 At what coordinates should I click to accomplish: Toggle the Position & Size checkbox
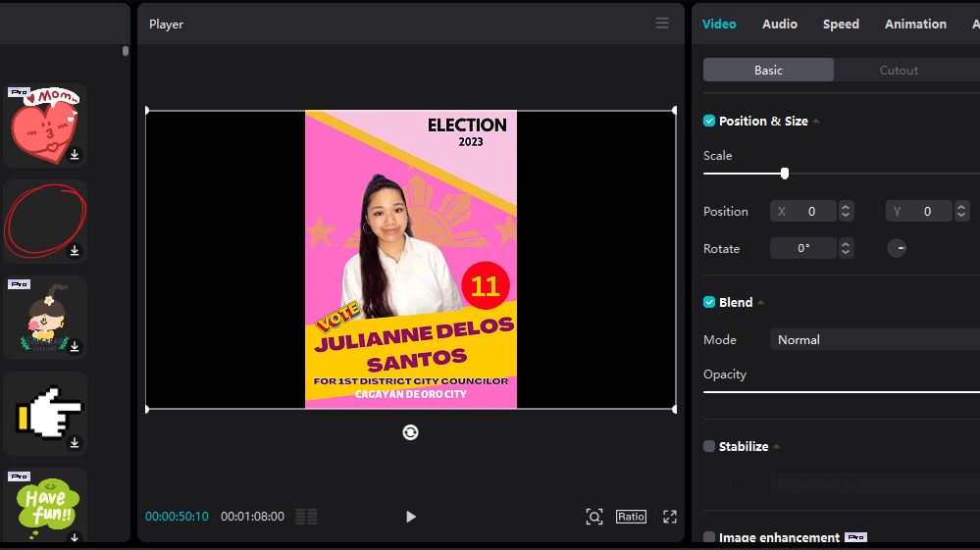(x=708, y=122)
